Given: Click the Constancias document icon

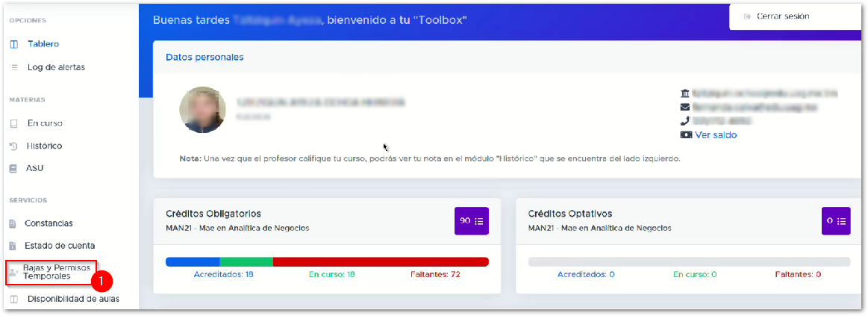Looking at the screenshot, I should pos(13,224).
